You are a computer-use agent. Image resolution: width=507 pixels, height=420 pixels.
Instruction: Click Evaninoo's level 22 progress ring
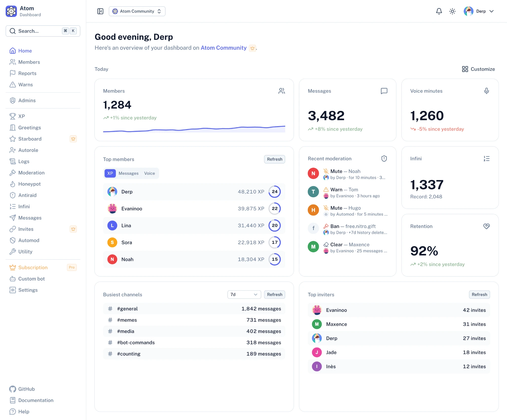point(275,208)
